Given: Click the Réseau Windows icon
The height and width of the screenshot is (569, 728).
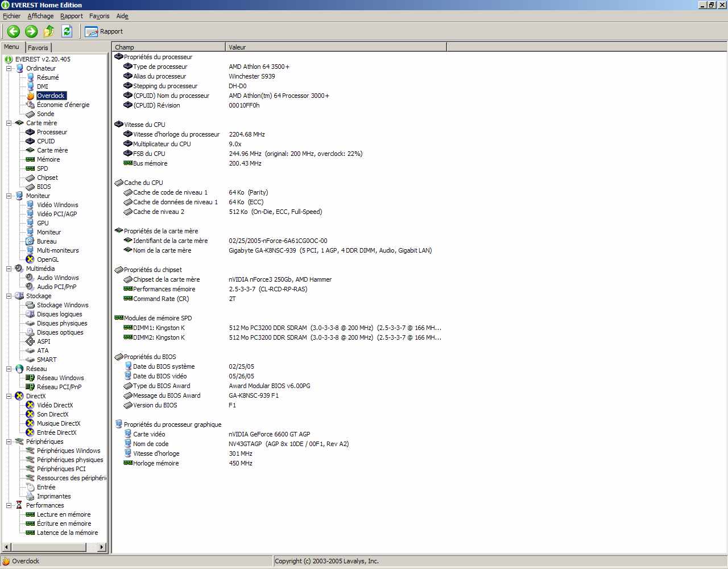Looking at the screenshot, I should [x=30, y=378].
